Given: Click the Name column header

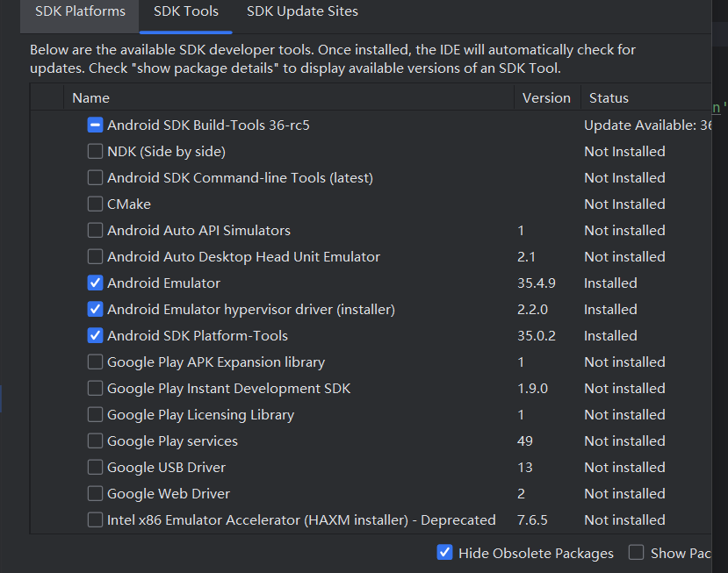Looking at the screenshot, I should 91,98.
